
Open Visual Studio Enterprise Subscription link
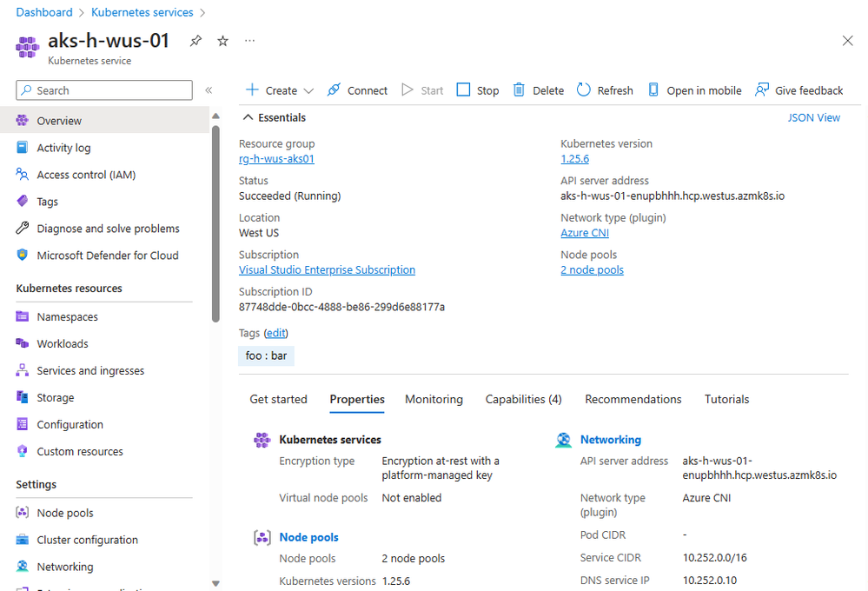(x=327, y=270)
